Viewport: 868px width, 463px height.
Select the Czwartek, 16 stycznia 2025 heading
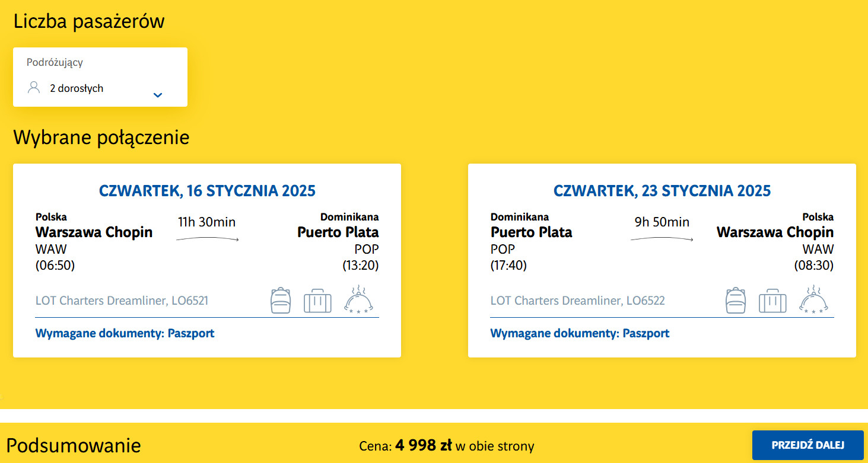coord(207,191)
